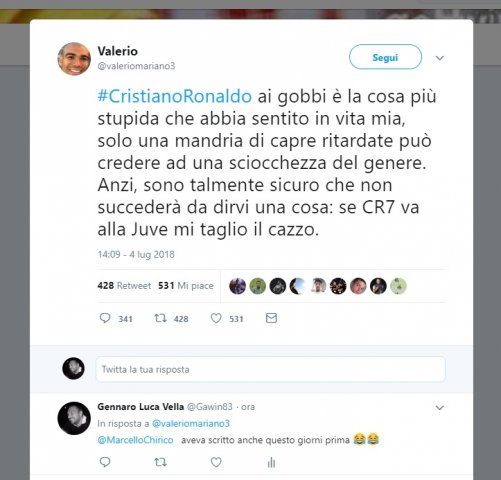Click the reply icon on Valerio's tweet
Viewport: 501px width, 480px height.
click(x=105, y=318)
